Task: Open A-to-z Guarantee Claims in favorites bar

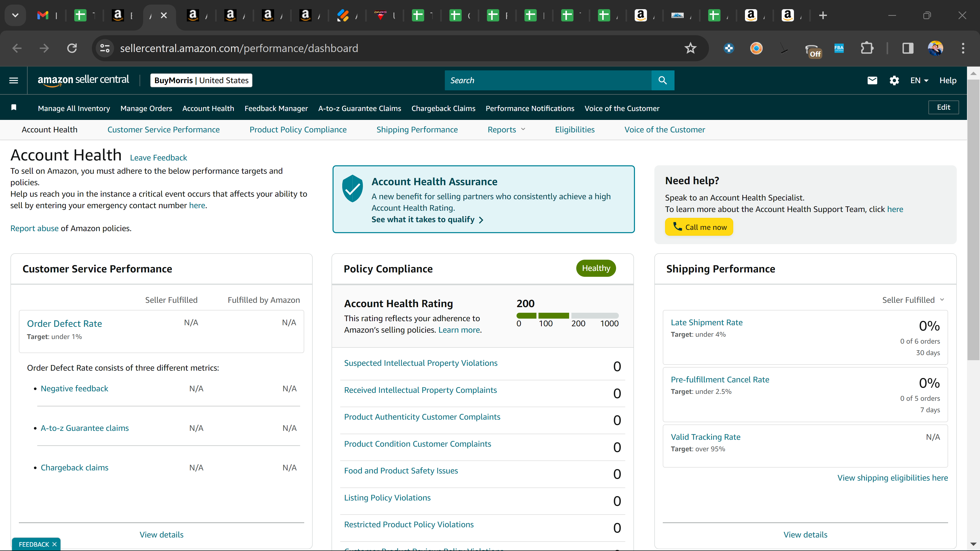Action: (360, 108)
